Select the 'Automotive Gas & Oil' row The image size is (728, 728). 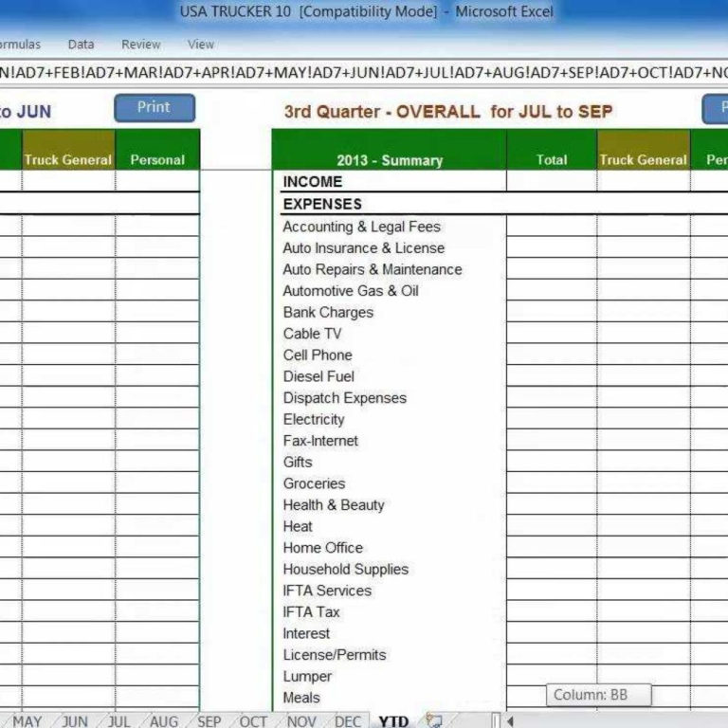point(351,291)
